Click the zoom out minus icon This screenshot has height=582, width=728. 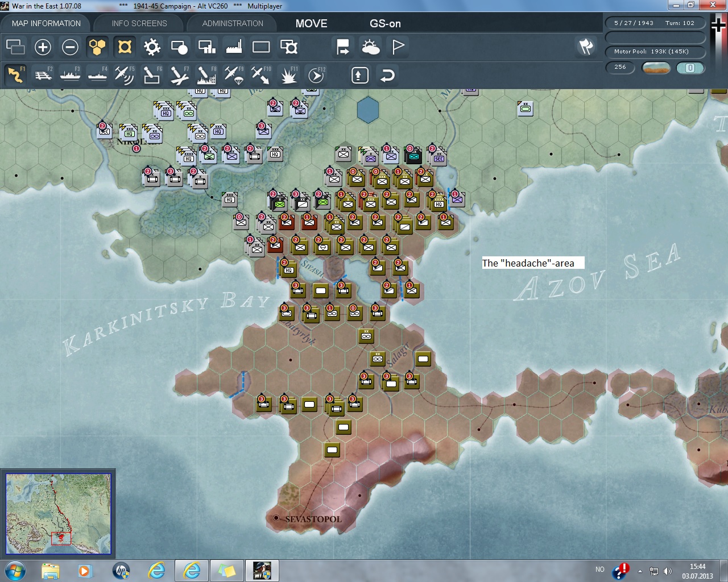[x=70, y=47]
